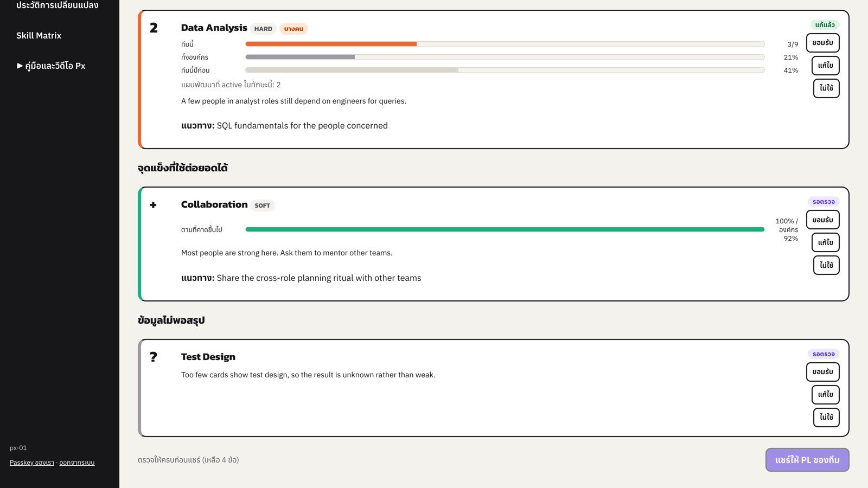The height and width of the screenshot is (488, 868).
Task: Click the Test Design card title
Action: pyautogui.click(x=208, y=357)
